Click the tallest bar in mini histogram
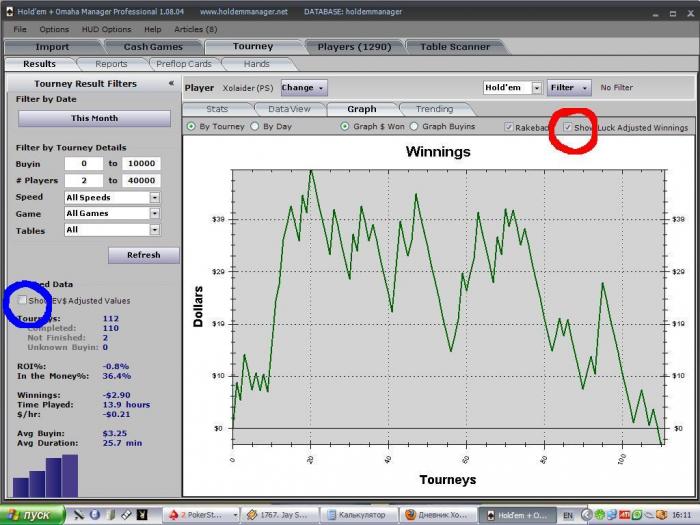700x525 pixels. (70, 476)
